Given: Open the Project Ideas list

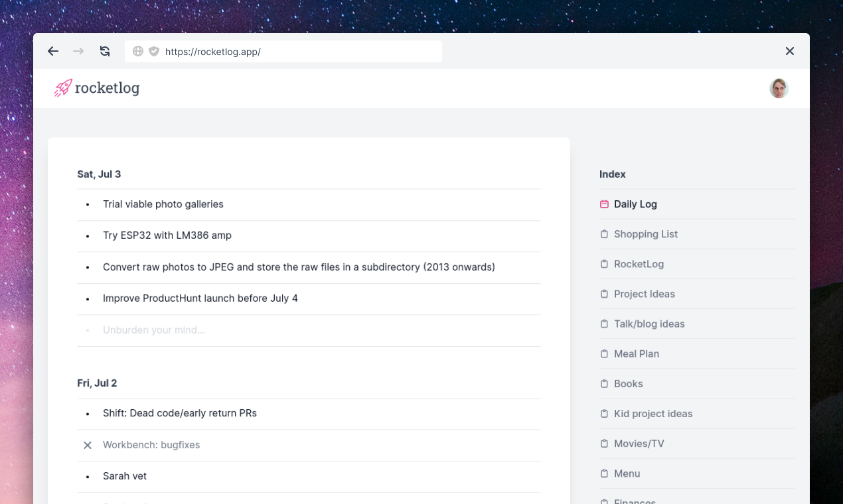Looking at the screenshot, I should pyautogui.click(x=645, y=294).
